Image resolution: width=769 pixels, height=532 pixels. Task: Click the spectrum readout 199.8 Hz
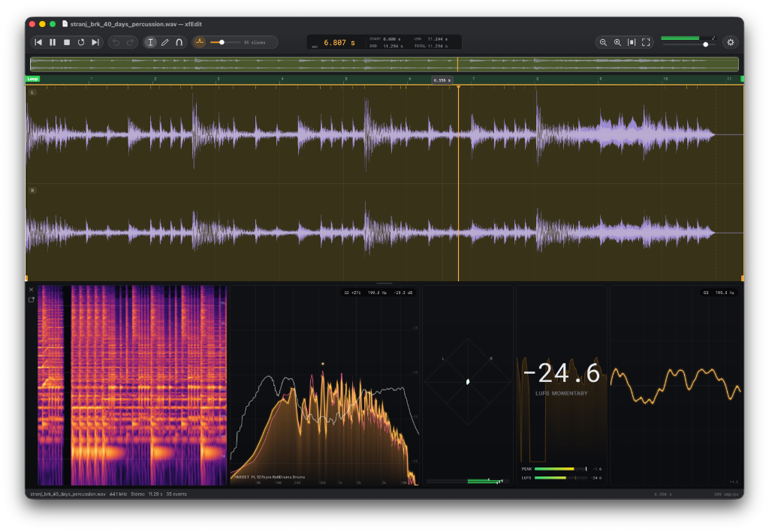pyautogui.click(x=377, y=293)
